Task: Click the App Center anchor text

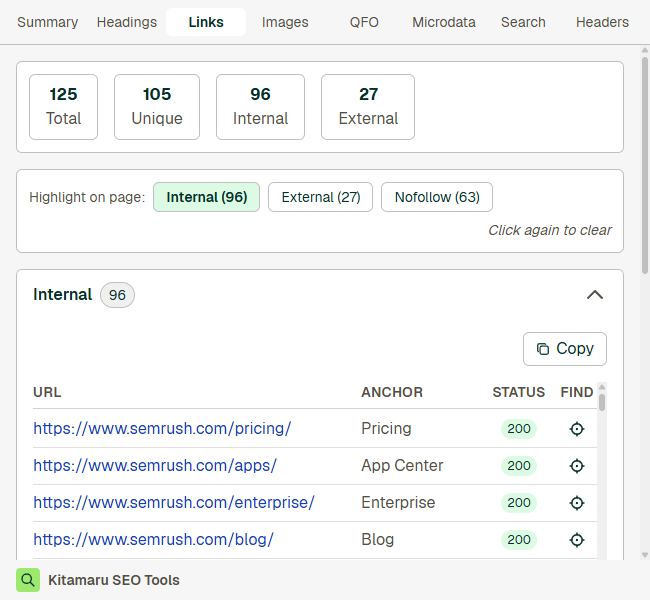Action: point(402,465)
